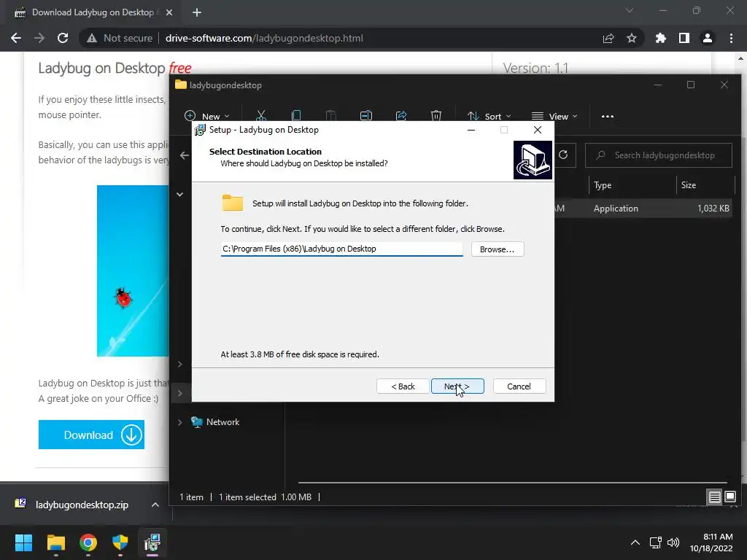Image resolution: width=747 pixels, height=560 pixels.
Task: Open the View dropdown in File Explorer
Action: coord(554,116)
